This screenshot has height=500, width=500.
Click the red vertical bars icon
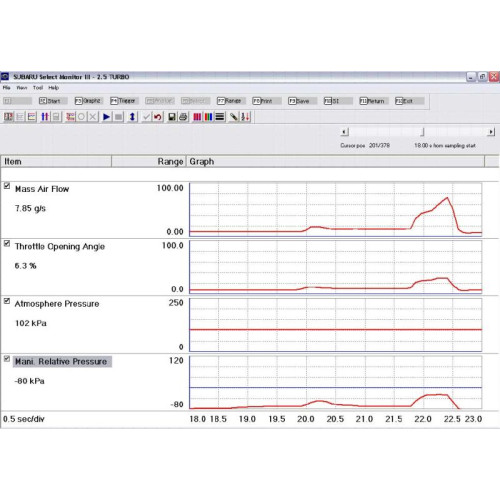click(197, 117)
